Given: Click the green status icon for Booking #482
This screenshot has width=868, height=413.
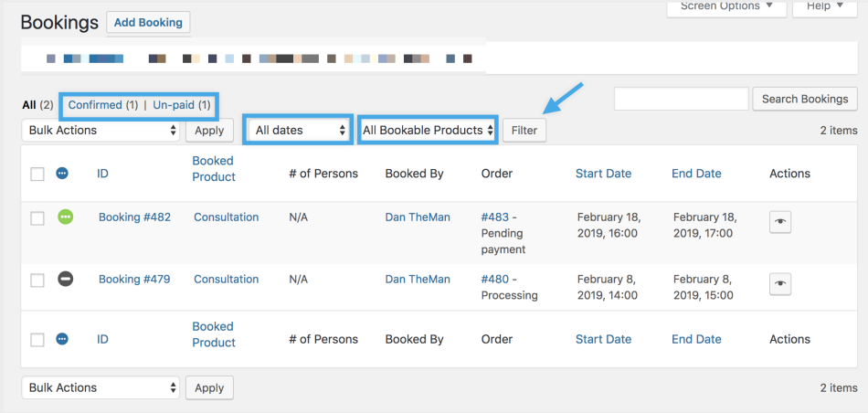Looking at the screenshot, I should pos(65,217).
